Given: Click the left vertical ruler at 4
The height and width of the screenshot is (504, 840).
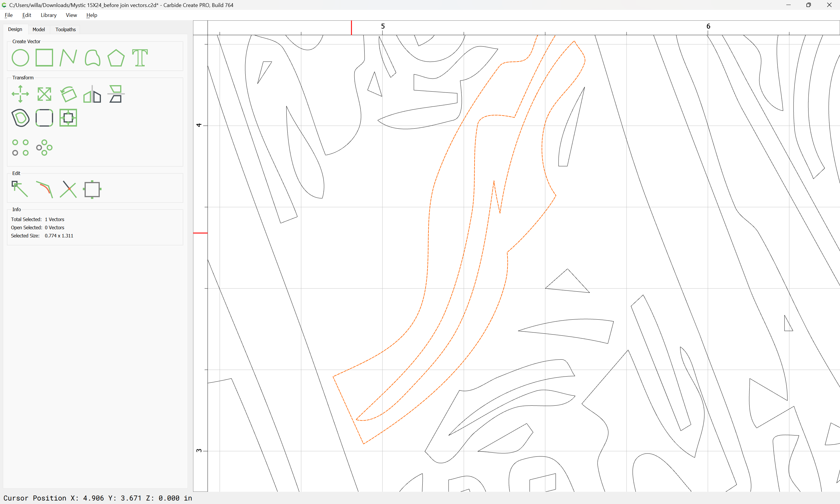Looking at the screenshot, I should tap(199, 125).
